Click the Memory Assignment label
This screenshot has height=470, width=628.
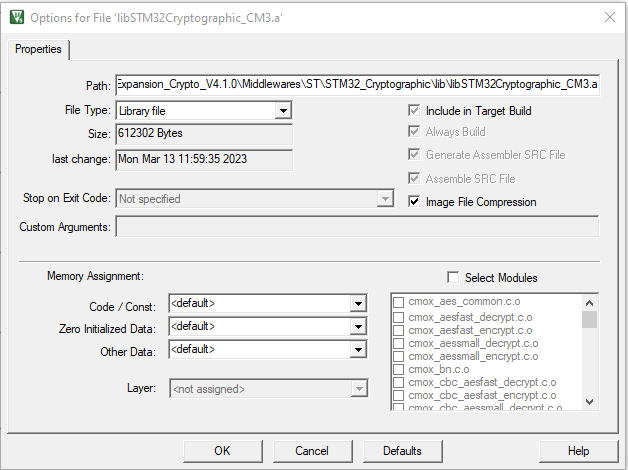(x=95, y=276)
